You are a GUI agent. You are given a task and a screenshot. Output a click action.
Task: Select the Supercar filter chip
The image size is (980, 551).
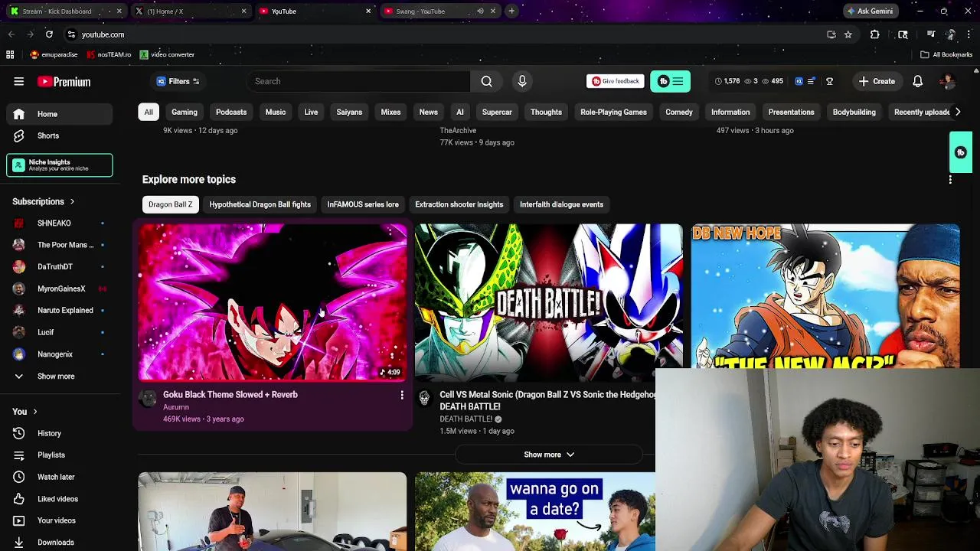click(x=497, y=112)
